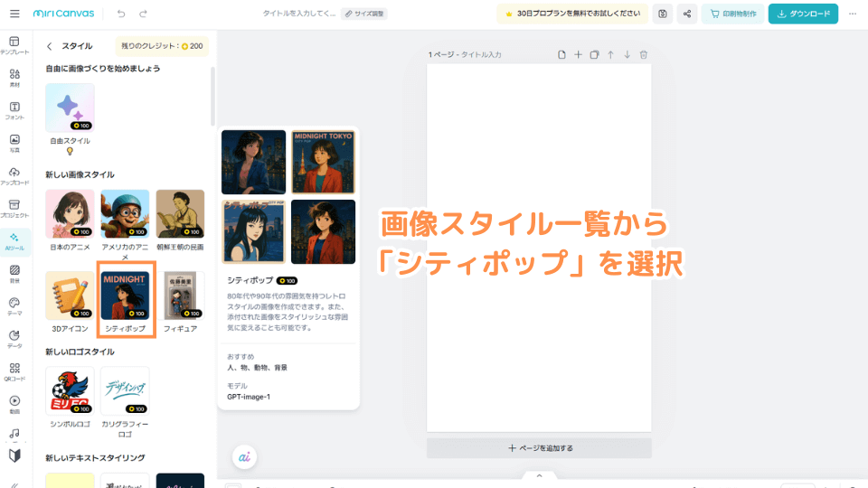868x488 pixels.
Task: Select the シティポップ style
Action: (x=125, y=296)
